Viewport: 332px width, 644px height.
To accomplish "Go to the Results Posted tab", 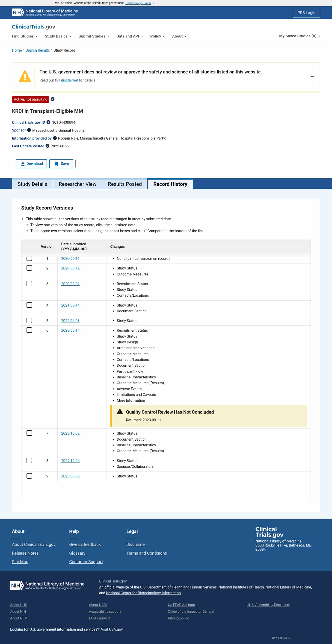I will (125, 184).
